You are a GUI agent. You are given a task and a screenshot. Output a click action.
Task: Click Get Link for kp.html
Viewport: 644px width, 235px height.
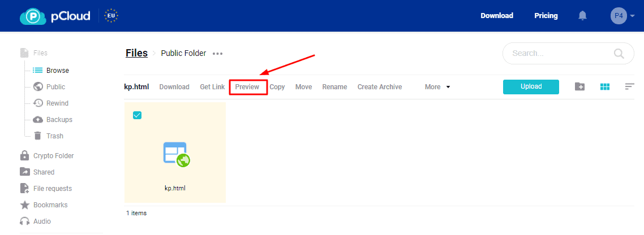(212, 87)
